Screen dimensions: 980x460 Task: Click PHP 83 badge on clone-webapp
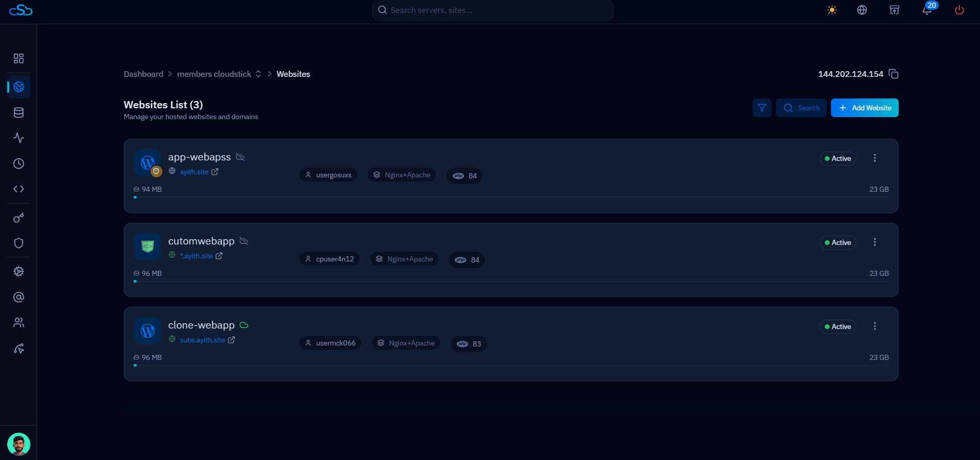(x=469, y=344)
